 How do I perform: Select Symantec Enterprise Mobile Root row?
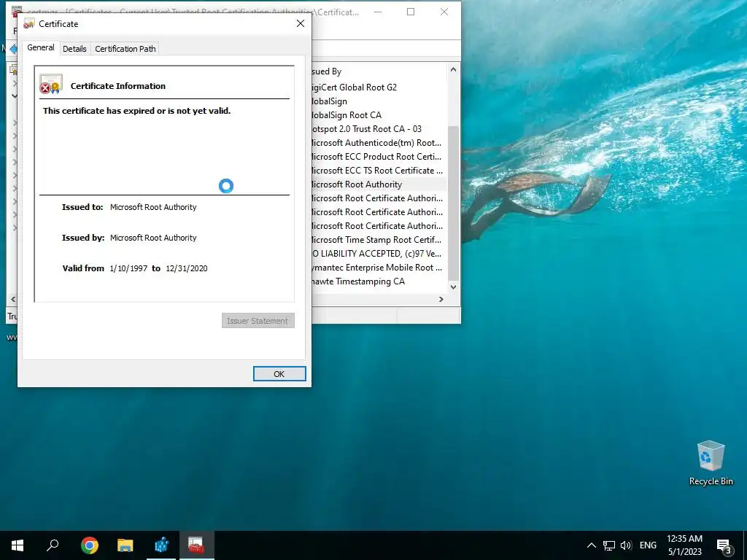379,267
